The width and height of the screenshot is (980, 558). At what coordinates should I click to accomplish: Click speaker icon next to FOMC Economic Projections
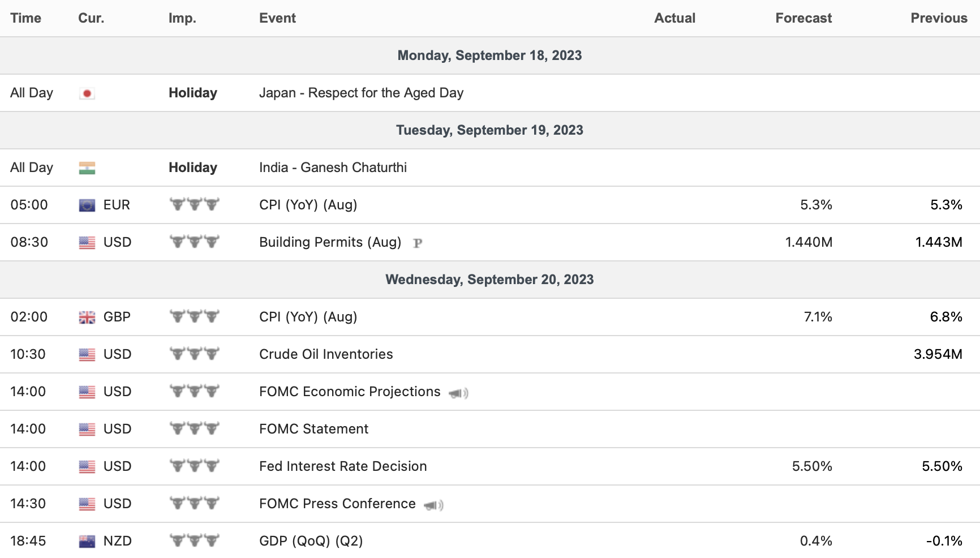coord(458,393)
